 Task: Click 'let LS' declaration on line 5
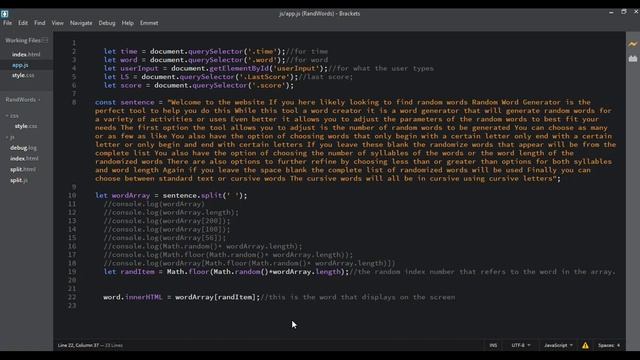tap(116, 77)
